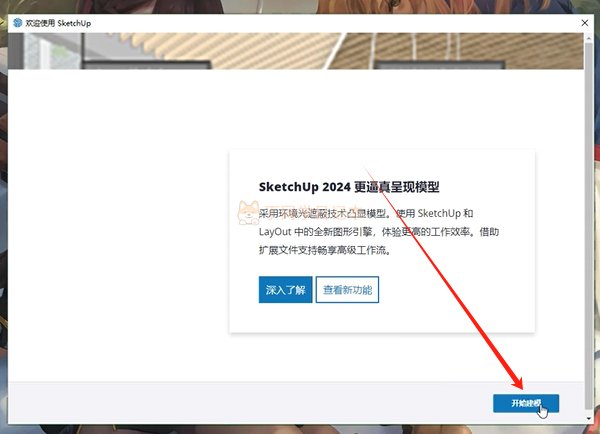Click the line 扩展文件支持畅享高级工作流
This screenshot has width=600, height=434.
[325, 250]
